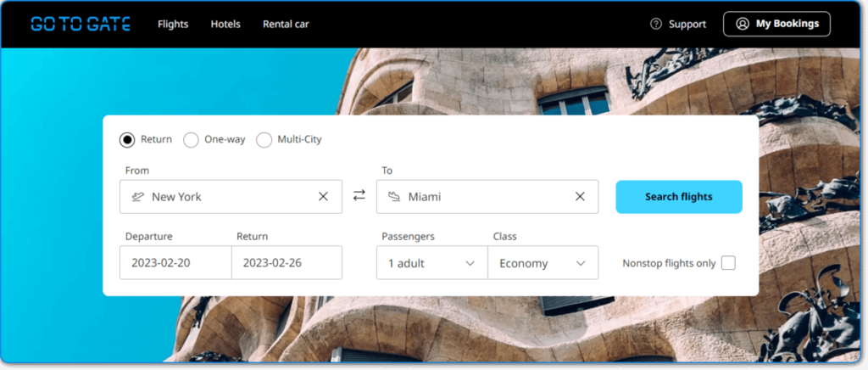Image resolution: width=868 pixels, height=370 pixels.
Task: Click the GO TO GATE logo
Action: (81, 24)
